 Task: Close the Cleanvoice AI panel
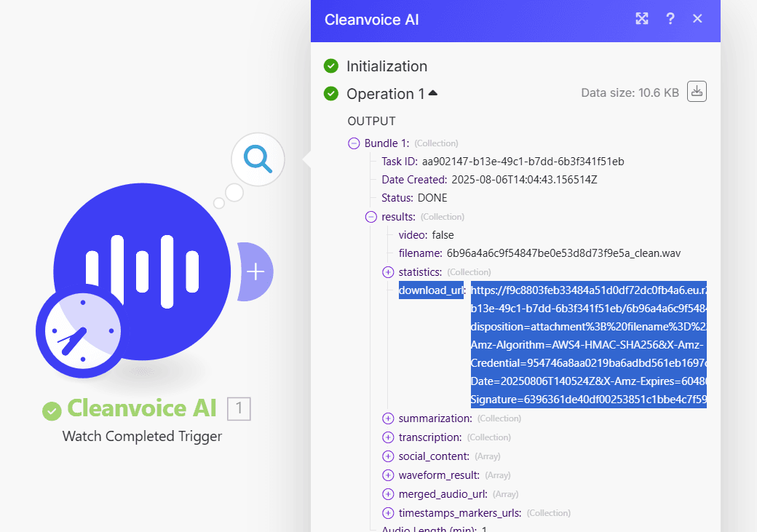697,19
